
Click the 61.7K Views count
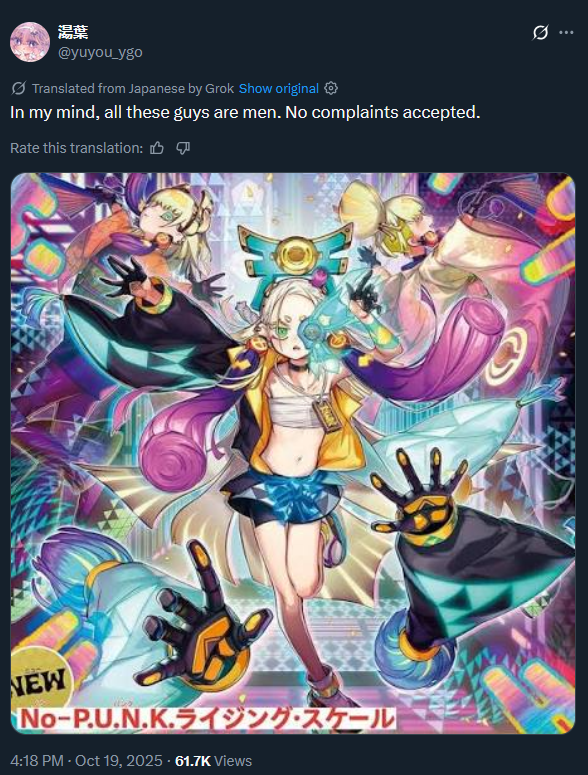(x=213, y=761)
